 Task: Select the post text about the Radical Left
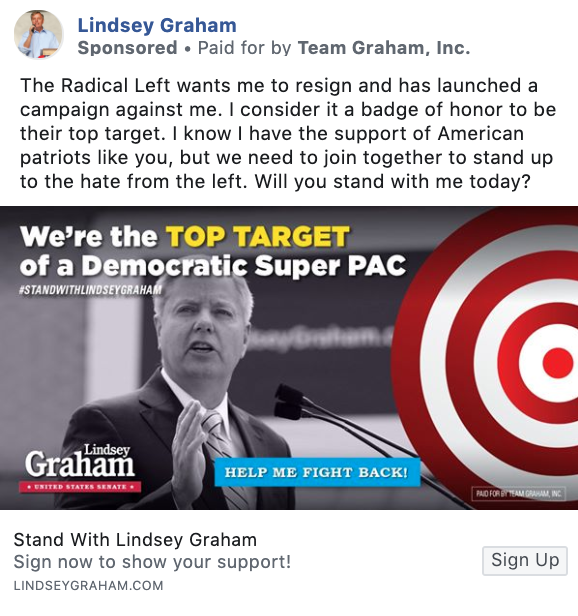288,134
